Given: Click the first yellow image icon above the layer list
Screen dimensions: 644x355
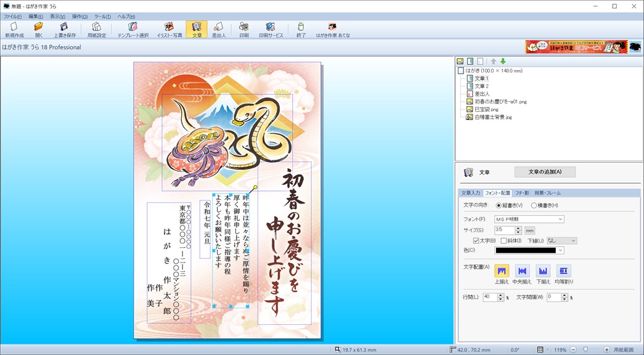Looking at the screenshot, I should pos(460,61).
